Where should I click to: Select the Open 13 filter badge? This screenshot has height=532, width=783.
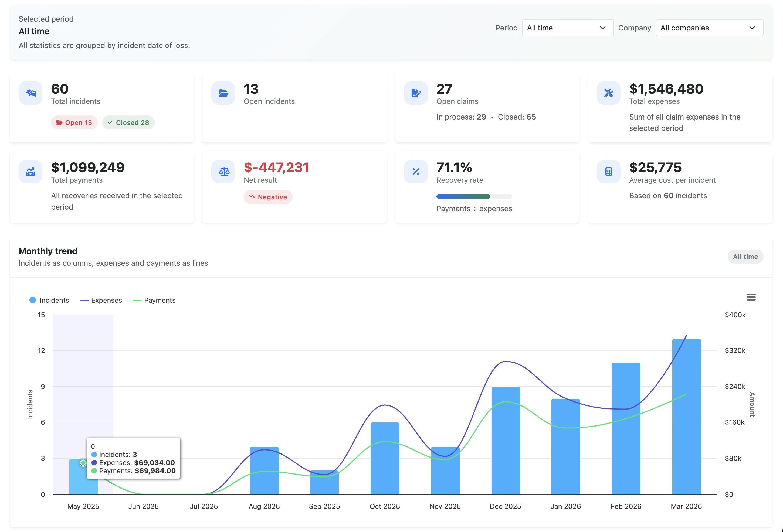coord(74,122)
